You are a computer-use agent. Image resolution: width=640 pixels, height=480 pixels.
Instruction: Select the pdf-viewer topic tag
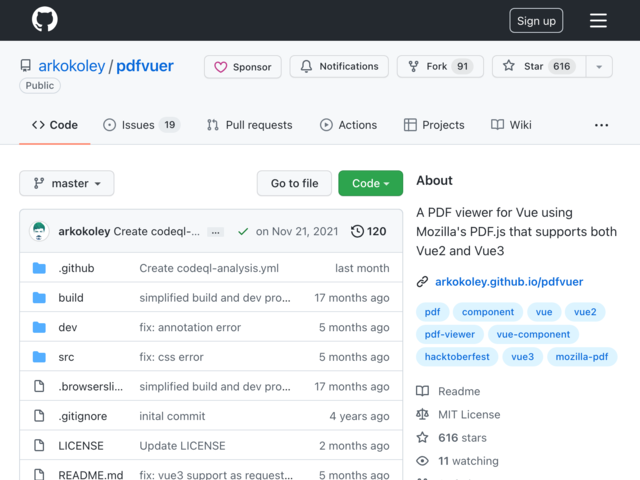(x=450, y=334)
